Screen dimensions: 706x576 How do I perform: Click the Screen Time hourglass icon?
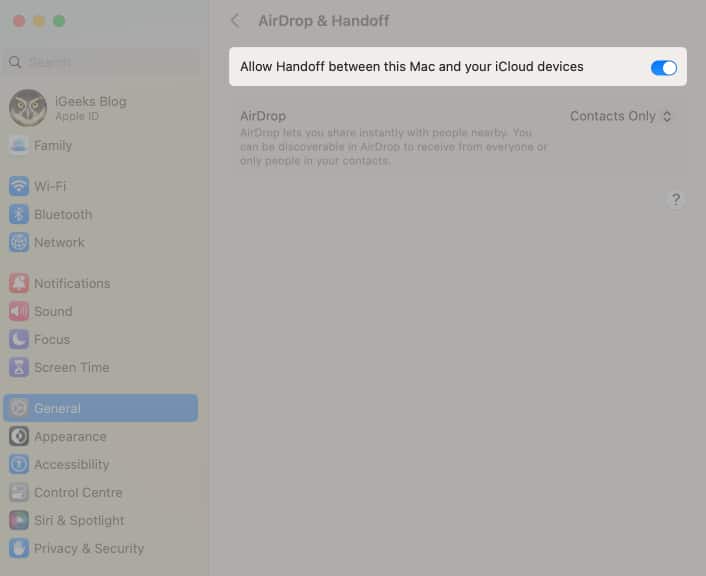tap(18, 367)
